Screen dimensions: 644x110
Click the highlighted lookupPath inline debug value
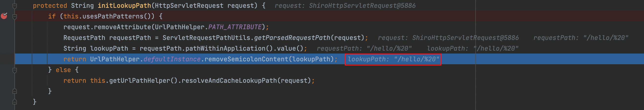point(393,59)
